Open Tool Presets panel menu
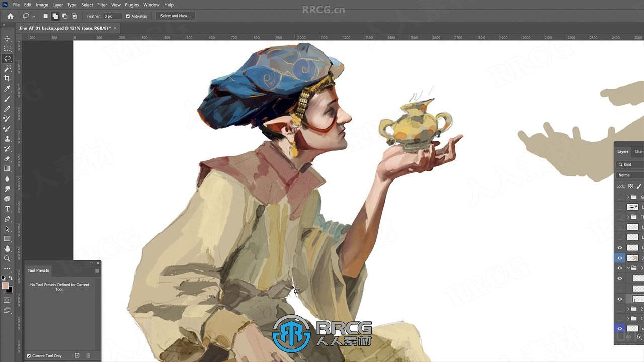Image resolution: width=644 pixels, height=362 pixels. tap(97, 270)
